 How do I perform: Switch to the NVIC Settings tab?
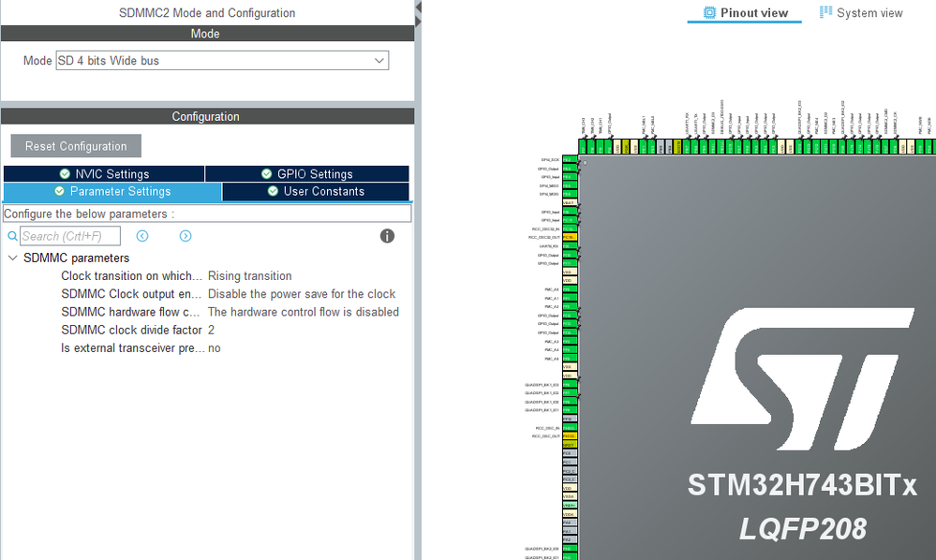point(104,173)
